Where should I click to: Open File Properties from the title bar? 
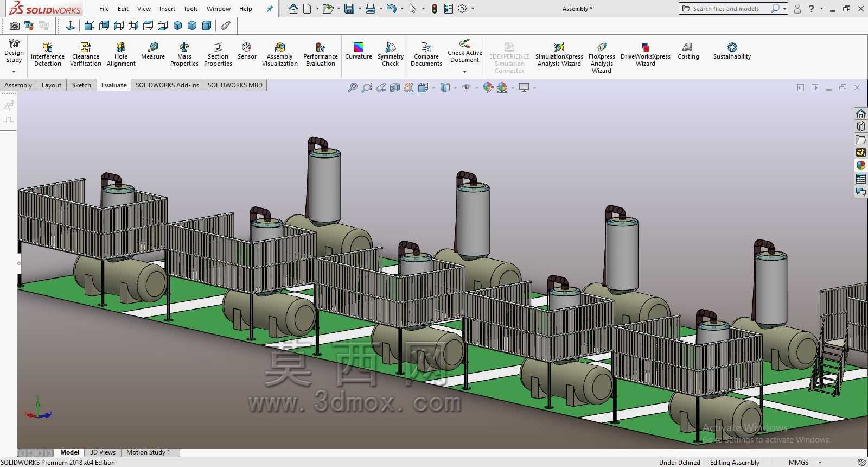(x=449, y=9)
